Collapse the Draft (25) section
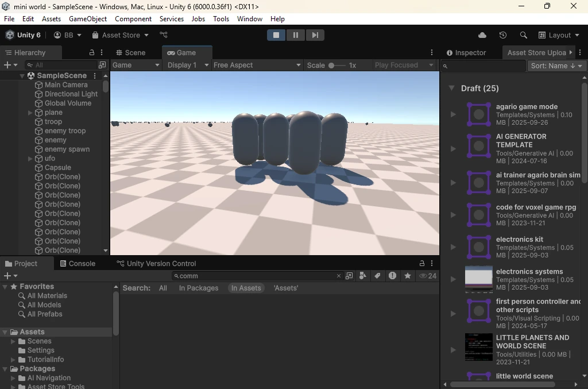Image resolution: width=588 pixels, height=389 pixels. coord(452,88)
